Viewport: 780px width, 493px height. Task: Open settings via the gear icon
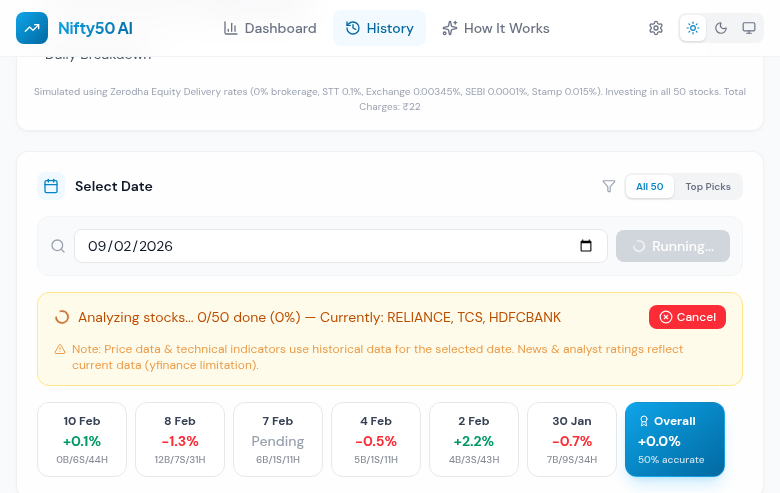click(x=656, y=28)
